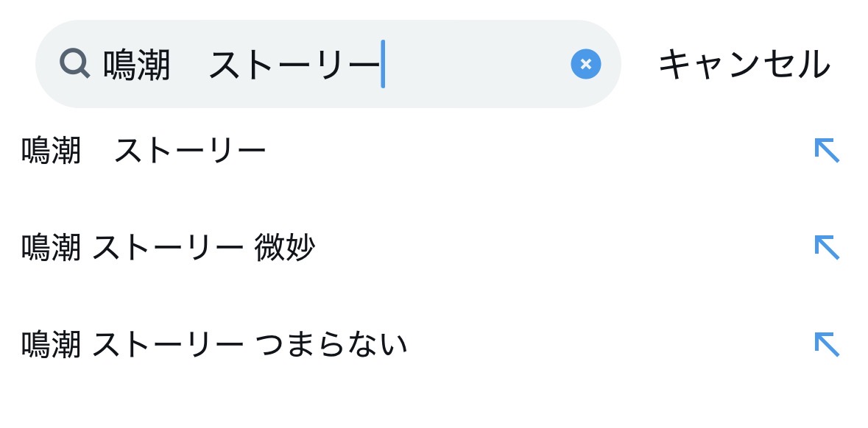Image resolution: width=868 pixels, height=428 pixels.
Task: Click "ストーリー" in the 微妙 suggestion row
Action: [168, 249]
